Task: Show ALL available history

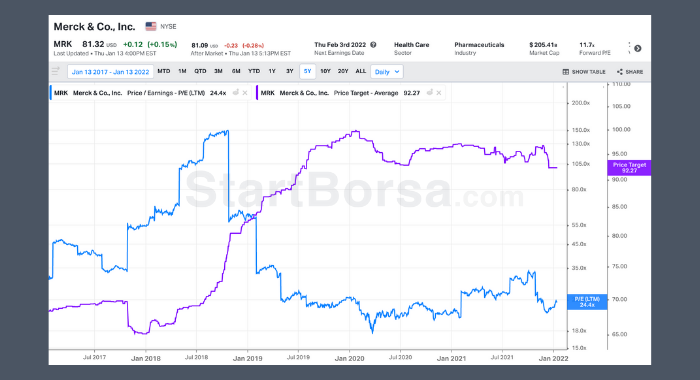Action: [361, 71]
